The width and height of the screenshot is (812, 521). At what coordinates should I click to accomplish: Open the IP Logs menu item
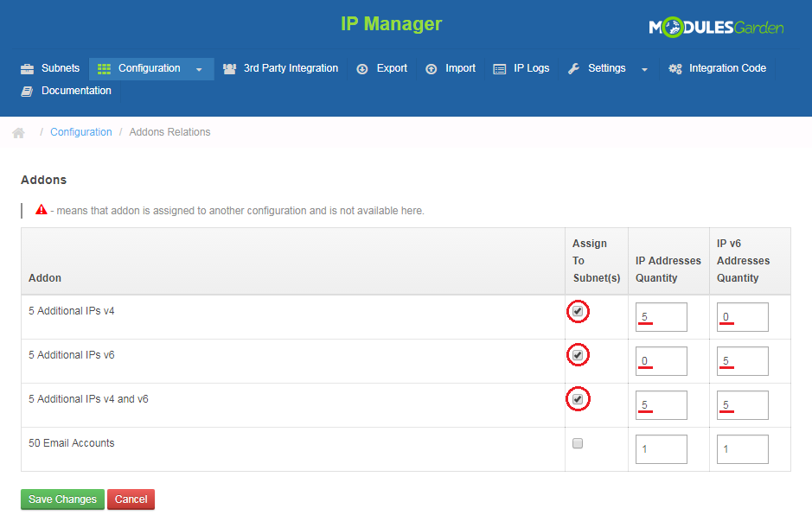[x=531, y=68]
